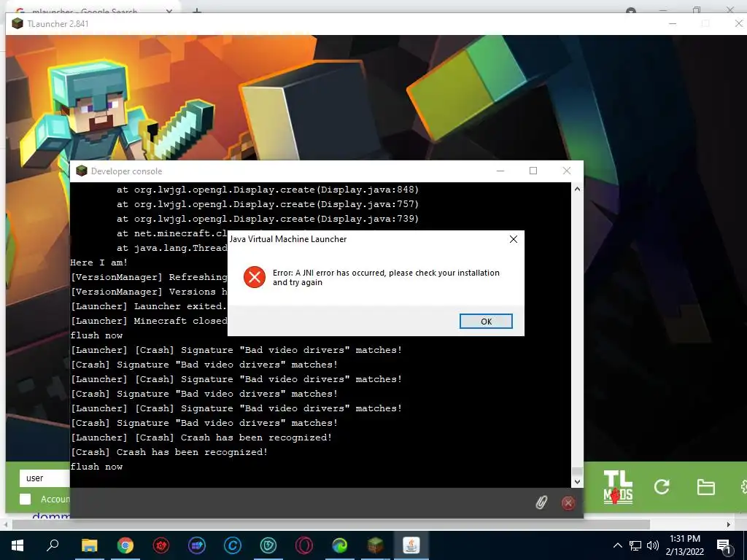
Task: Click the red error icon in the dialog
Action: [x=255, y=277]
